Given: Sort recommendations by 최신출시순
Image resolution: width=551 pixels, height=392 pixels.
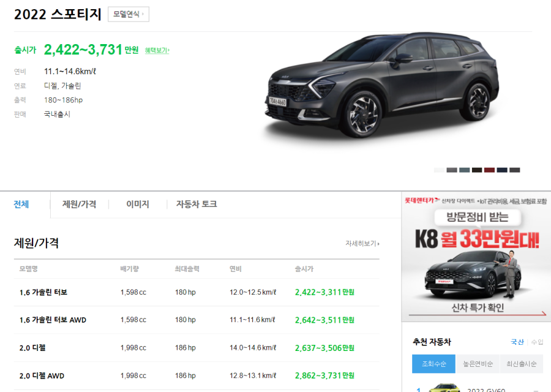Looking at the screenshot, I should [x=521, y=364].
